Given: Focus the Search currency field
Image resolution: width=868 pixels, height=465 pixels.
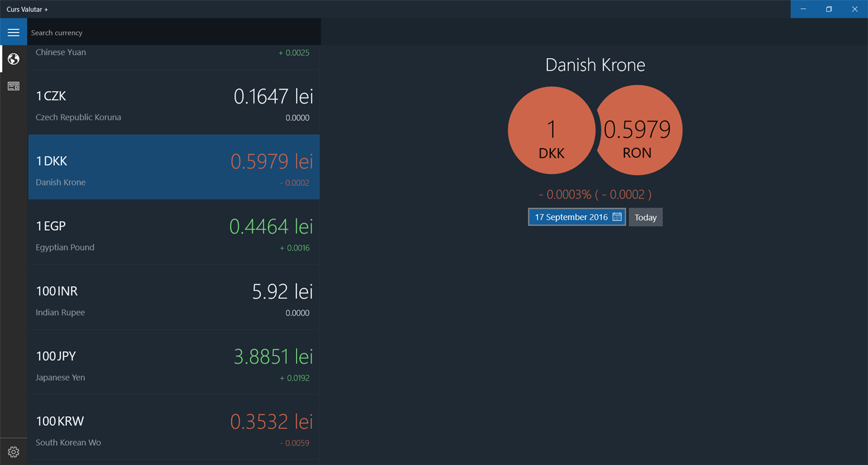Looking at the screenshot, I should pyautogui.click(x=174, y=32).
